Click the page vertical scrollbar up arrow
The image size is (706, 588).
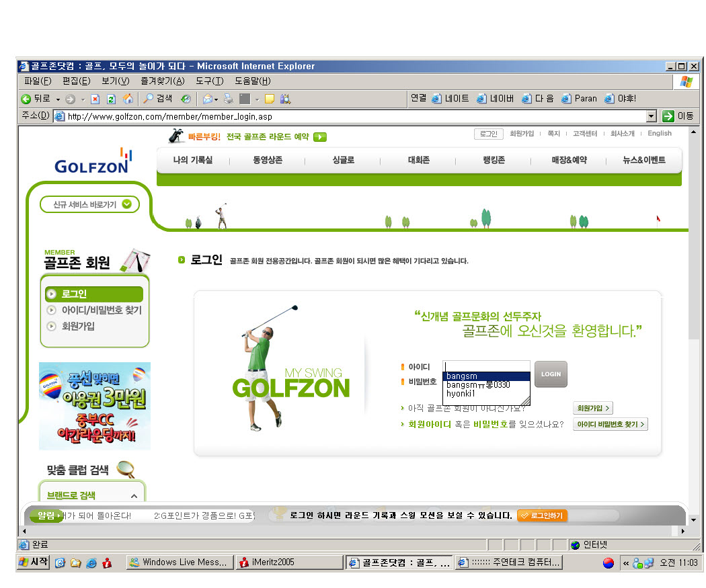coord(693,132)
